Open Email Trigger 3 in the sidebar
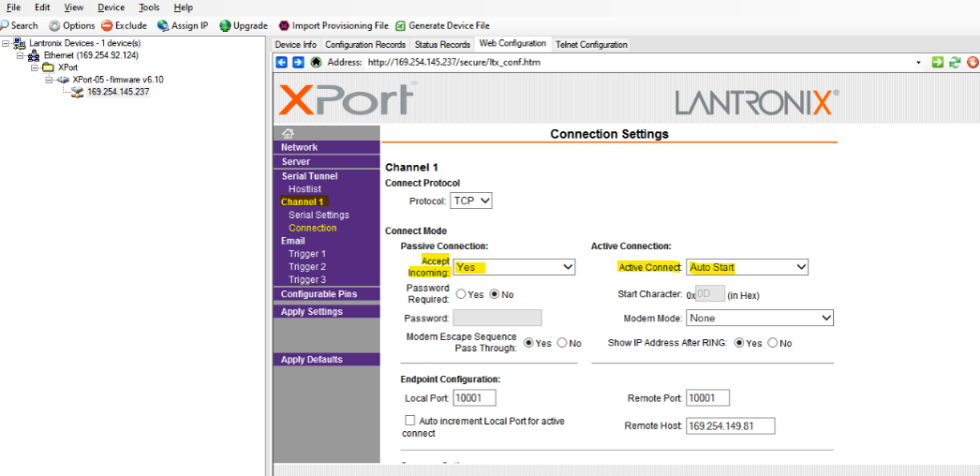This screenshot has height=476, width=980. point(307,280)
